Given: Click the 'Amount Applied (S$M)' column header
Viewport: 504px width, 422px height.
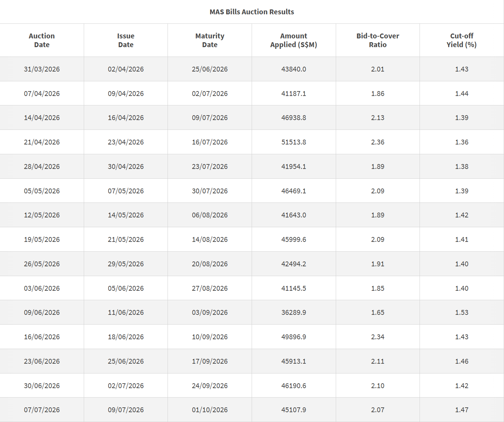Looking at the screenshot, I should pos(294,40).
